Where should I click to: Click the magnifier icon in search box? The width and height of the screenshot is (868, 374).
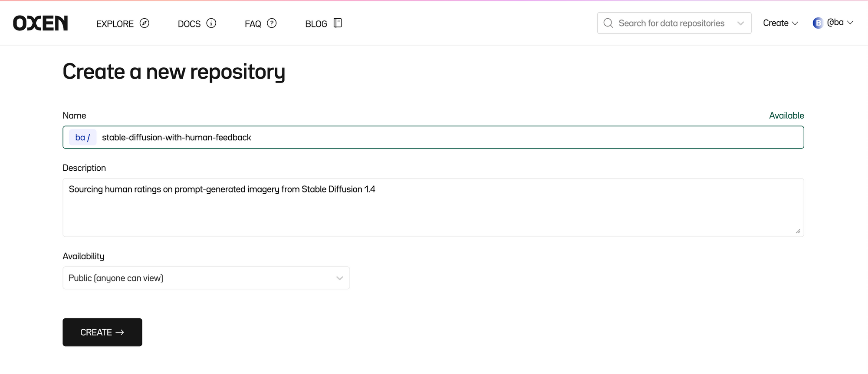tap(608, 23)
